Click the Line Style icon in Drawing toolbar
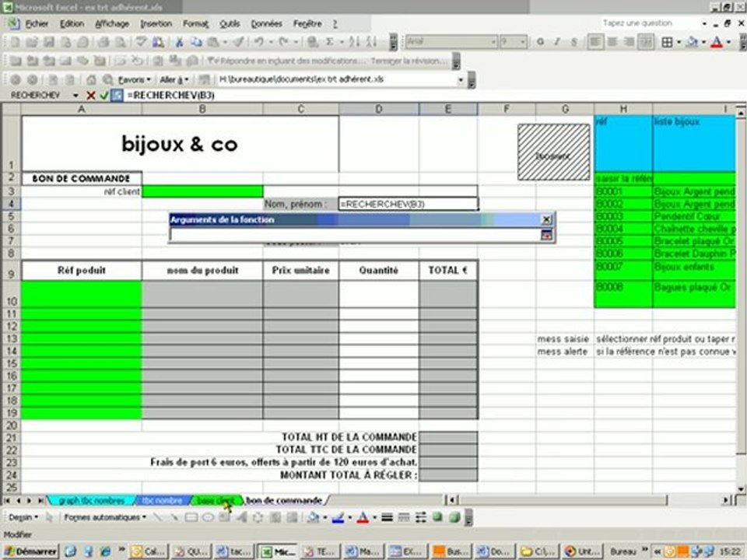747x560 pixels. pos(387,517)
